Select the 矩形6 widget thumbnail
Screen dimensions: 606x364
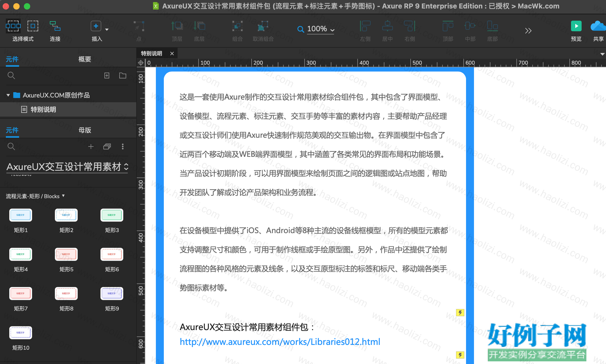pyautogui.click(x=112, y=254)
